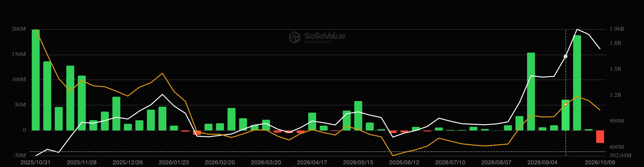The width and height of the screenshot is (644, 167).
Task: Click the tall green bar above 150M
Action: point(531,92)
